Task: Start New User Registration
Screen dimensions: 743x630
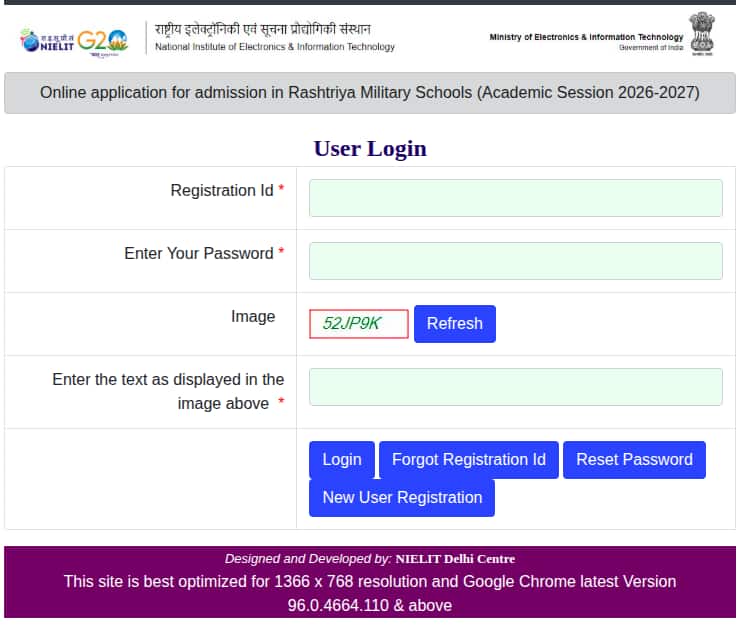Action: (402, 498)
